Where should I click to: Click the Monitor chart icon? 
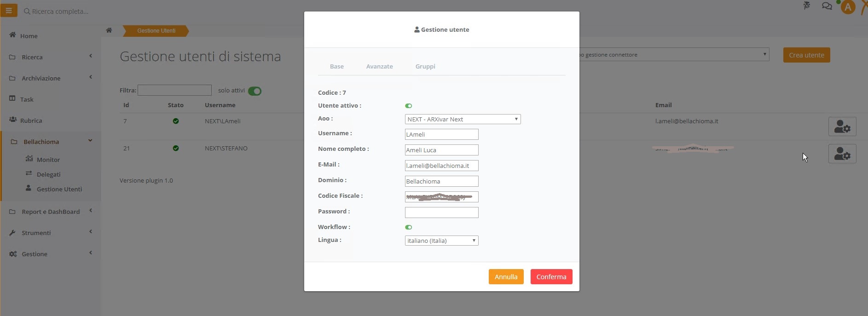pos(29,159)
